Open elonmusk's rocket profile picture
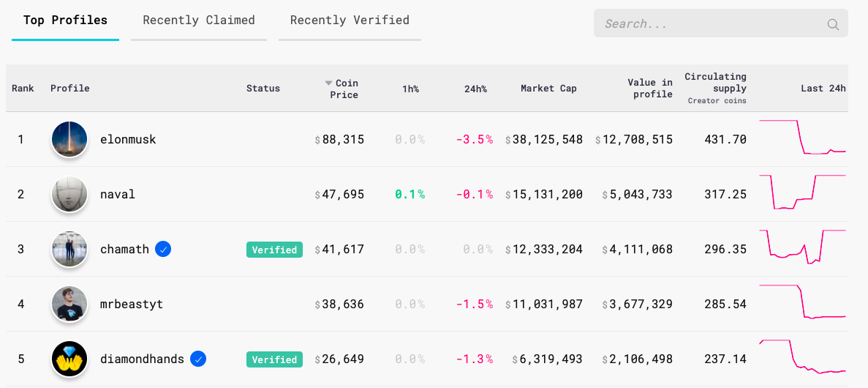The width and height of the screenshot is (868, 388). coord(69,139)
